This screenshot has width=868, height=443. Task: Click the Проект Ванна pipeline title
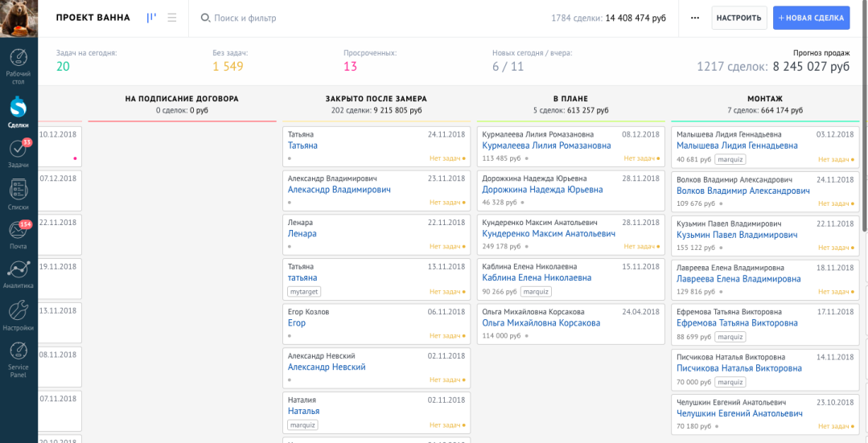93,18
